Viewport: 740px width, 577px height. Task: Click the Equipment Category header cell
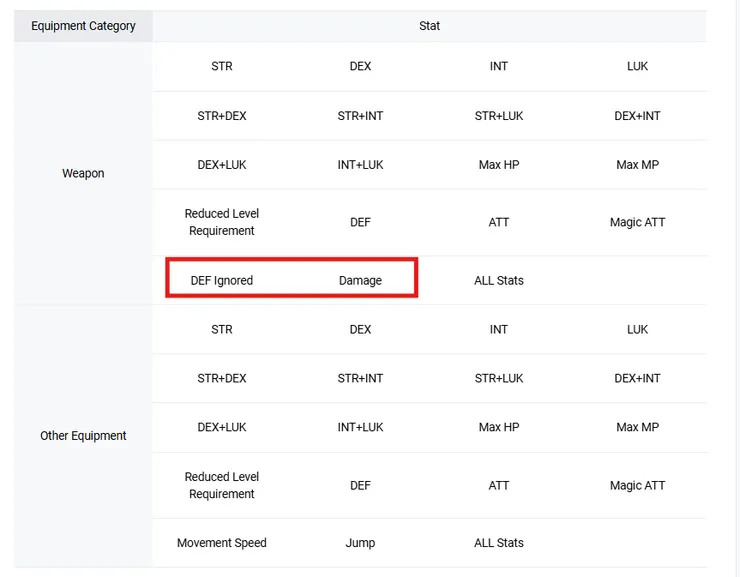point(83,26)
